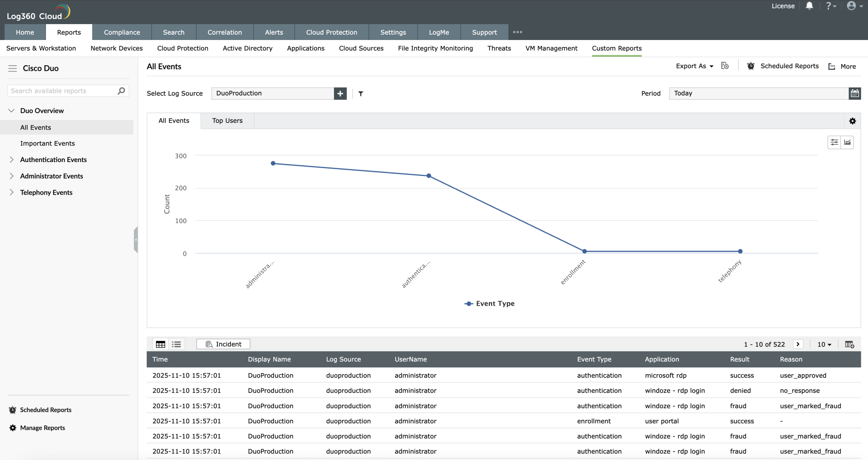Click the Search available reports field
Viewport: 868px width, 460px height.
coord(63,91)
